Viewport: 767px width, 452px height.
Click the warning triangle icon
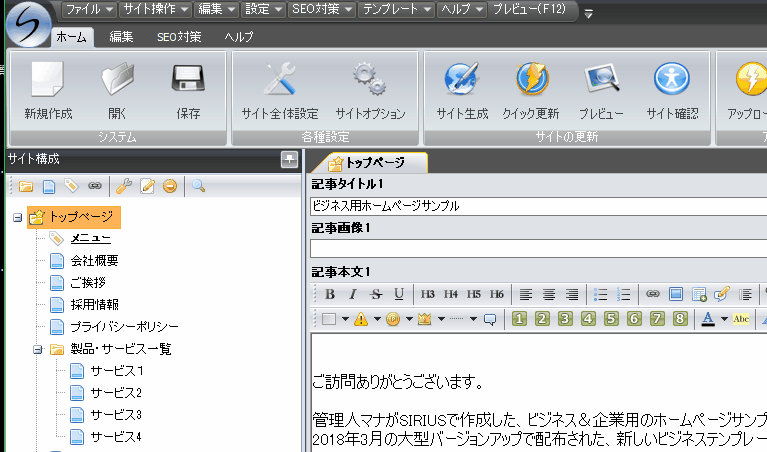click(x=361, y=319)
